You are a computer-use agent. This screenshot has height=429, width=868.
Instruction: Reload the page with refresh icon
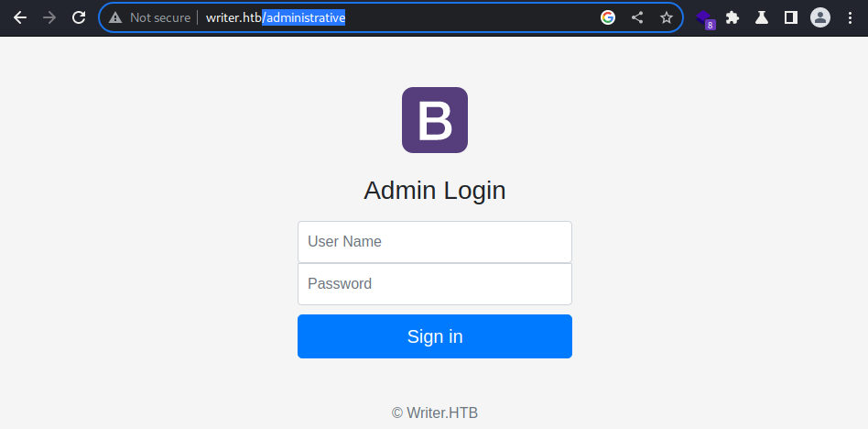click(79, 17)
